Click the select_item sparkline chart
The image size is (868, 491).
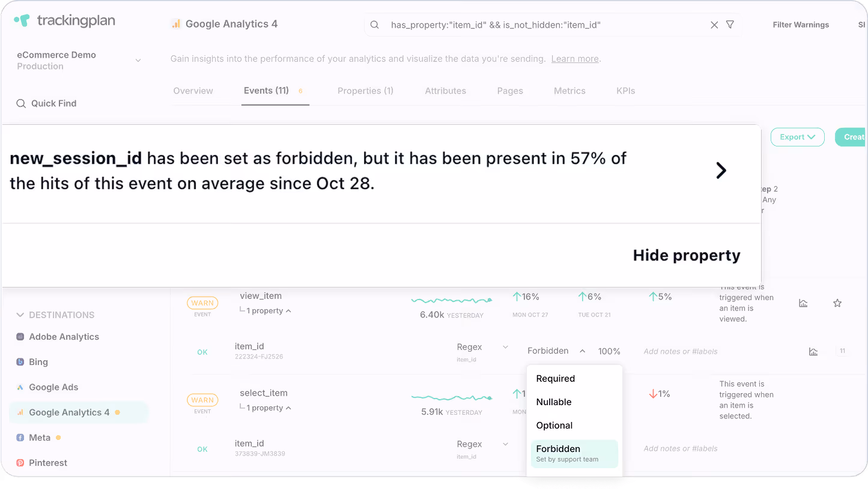point(452,397)
